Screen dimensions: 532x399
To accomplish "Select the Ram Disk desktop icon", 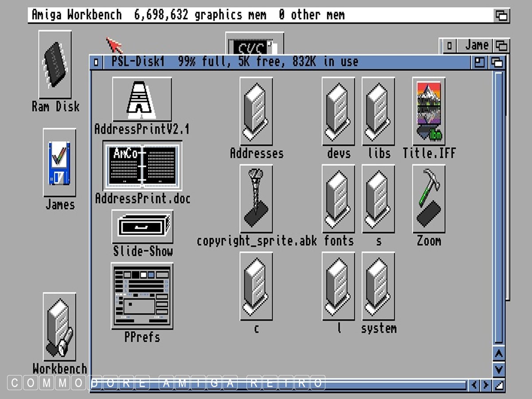I will [x=55, y=65].
